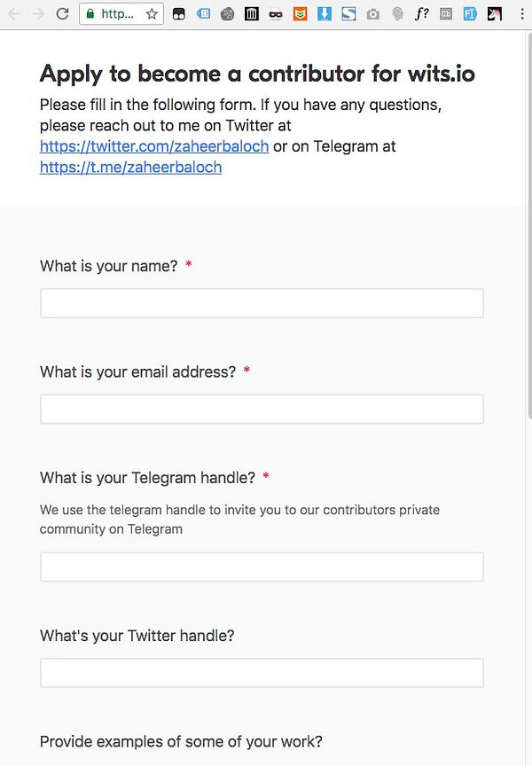Click the f? font identifier extension icon
Viewport: 532px width, 766px height.
(x=421, y=14)
